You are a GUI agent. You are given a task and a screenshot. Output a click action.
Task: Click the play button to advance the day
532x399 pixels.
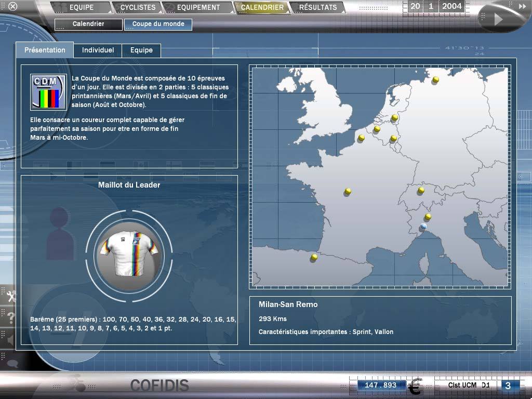click(498, 20)
